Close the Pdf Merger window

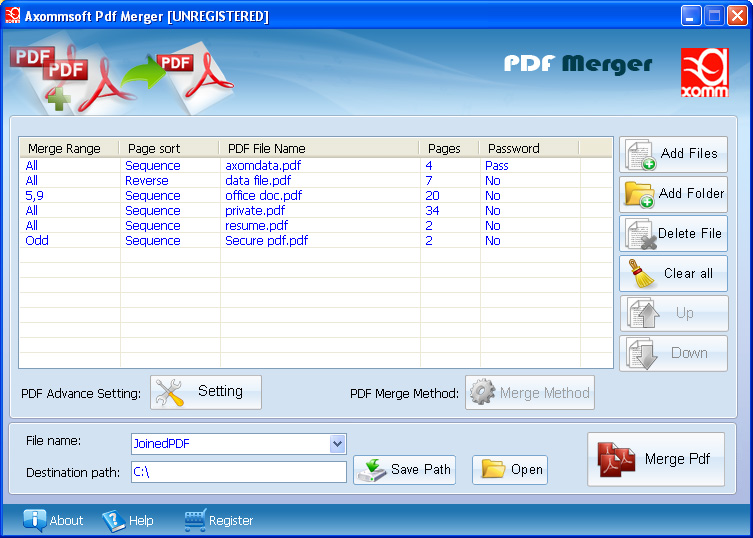737,16
